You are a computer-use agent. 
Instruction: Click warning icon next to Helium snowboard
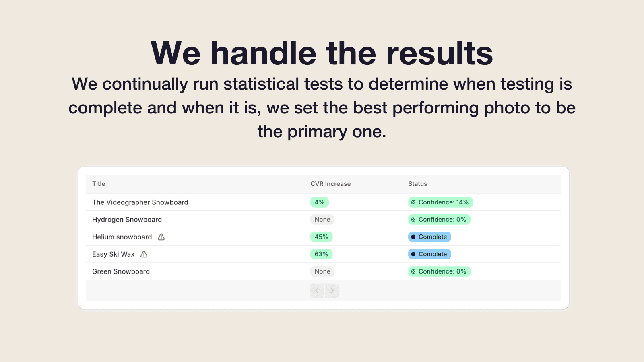pos(161,237)
